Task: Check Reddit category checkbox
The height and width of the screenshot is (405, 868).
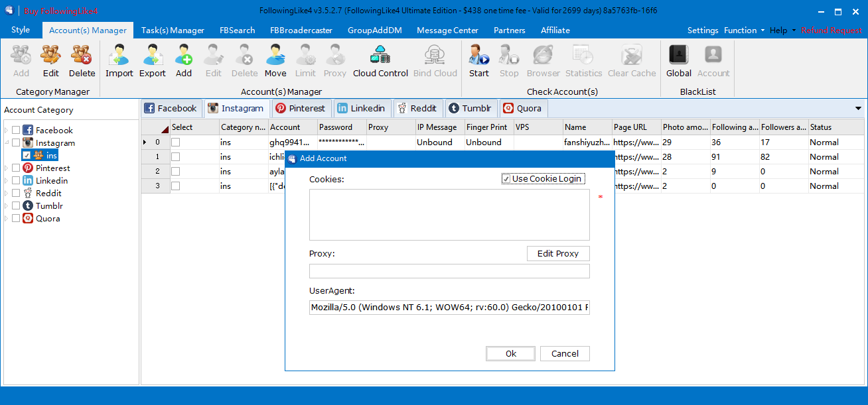Action: (16, 194)
